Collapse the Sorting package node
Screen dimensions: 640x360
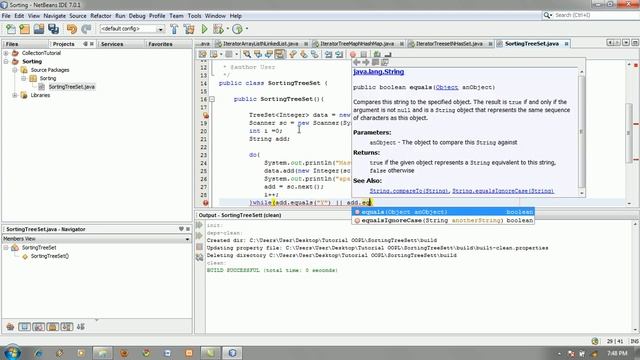click(23, 78)
